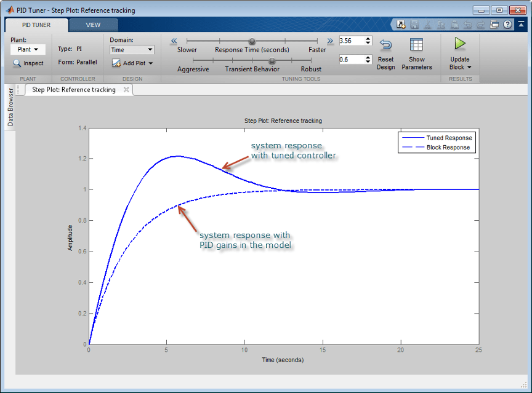The height and width of the screenshot is (393, 532).
Task: Click the switch windows icon
Action: click(x=494, y=25)
